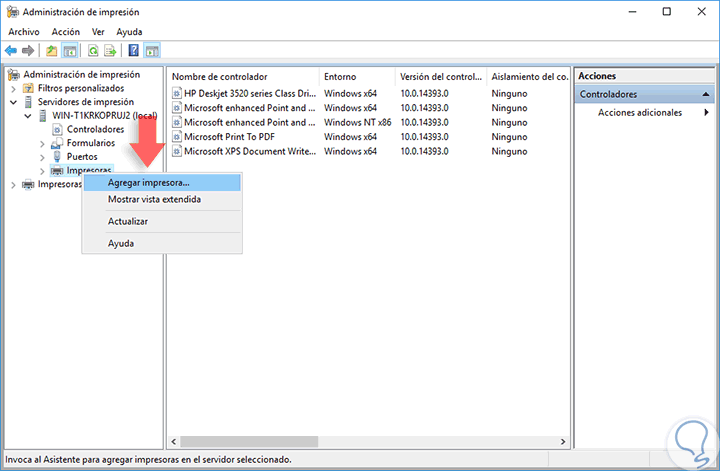Click the Microsoft XPS Document Writer driver icon
720x471 pixels.
pyautogui.click(x=177, y=151)
